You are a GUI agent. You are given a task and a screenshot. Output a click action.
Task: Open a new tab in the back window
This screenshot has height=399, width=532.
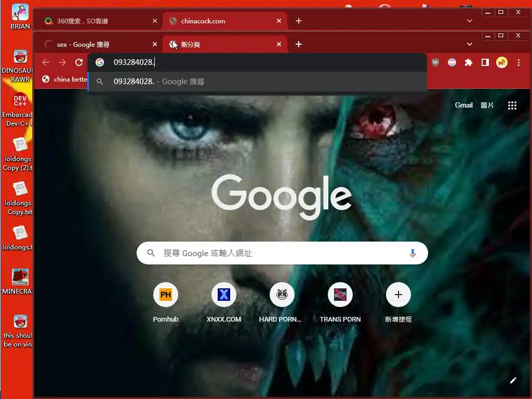point(299,21)
